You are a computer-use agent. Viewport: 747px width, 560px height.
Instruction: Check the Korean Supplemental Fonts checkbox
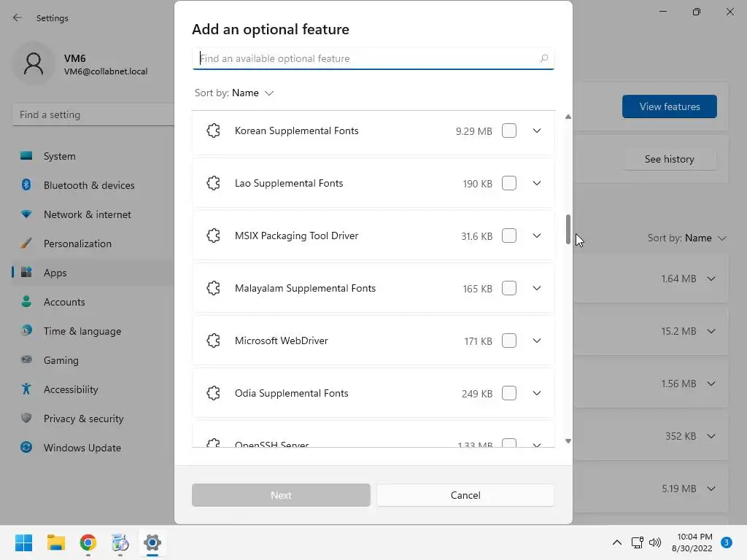click(509, 131)
